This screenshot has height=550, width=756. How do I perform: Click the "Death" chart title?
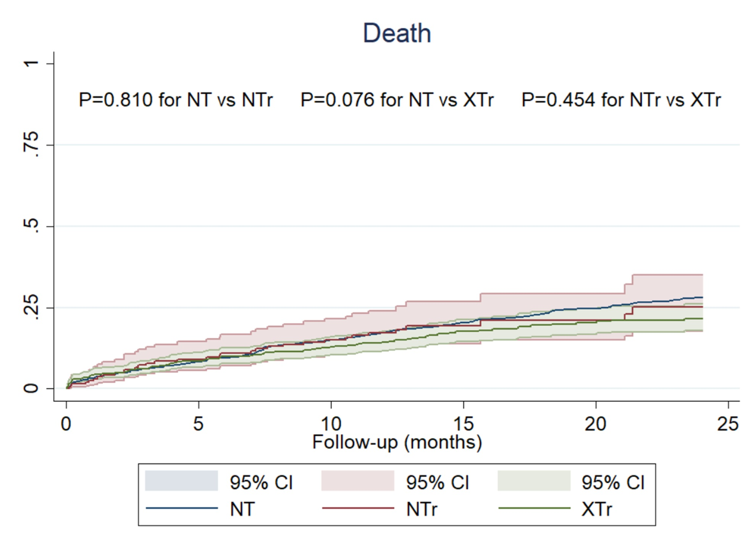pos(397,33)
